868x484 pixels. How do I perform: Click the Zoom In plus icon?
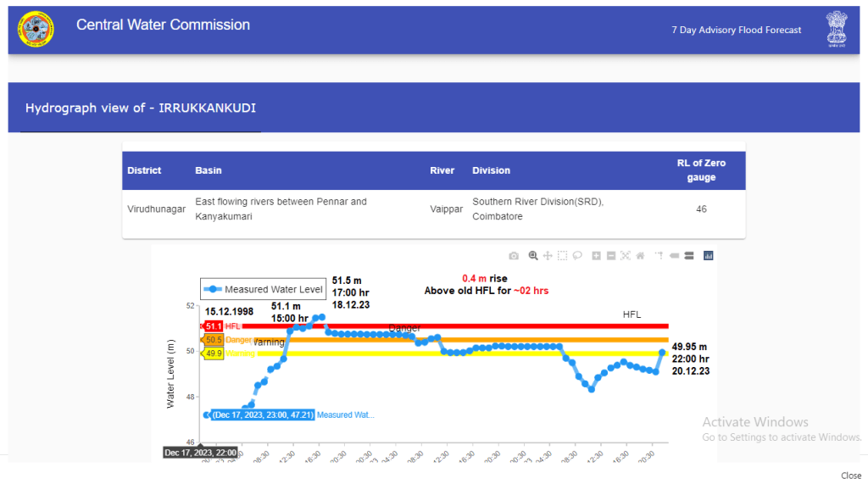coord(597,256)
